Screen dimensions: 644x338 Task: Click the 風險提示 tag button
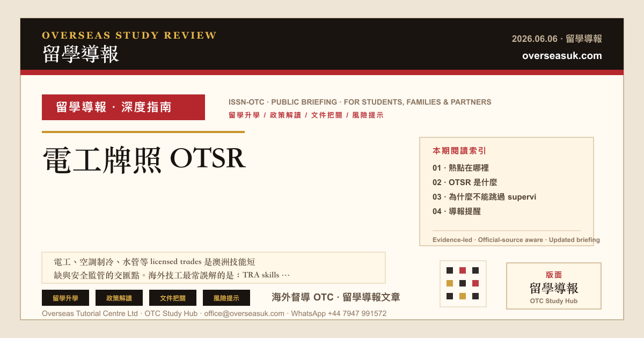pos(226,298)
